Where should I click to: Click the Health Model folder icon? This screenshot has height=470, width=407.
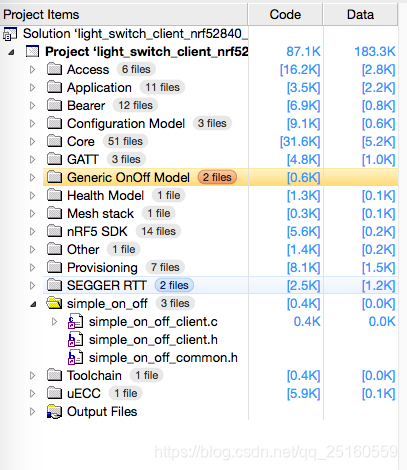pos(54,195)
